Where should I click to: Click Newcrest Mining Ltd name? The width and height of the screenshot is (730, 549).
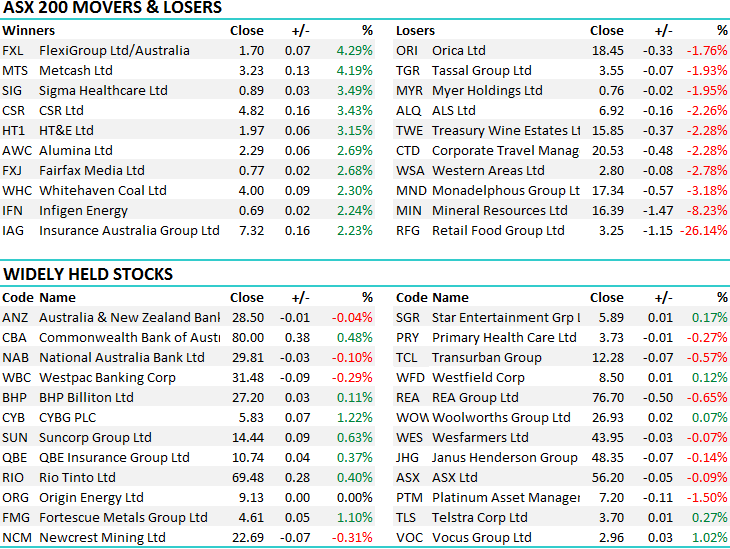click(x=102, y=538)
